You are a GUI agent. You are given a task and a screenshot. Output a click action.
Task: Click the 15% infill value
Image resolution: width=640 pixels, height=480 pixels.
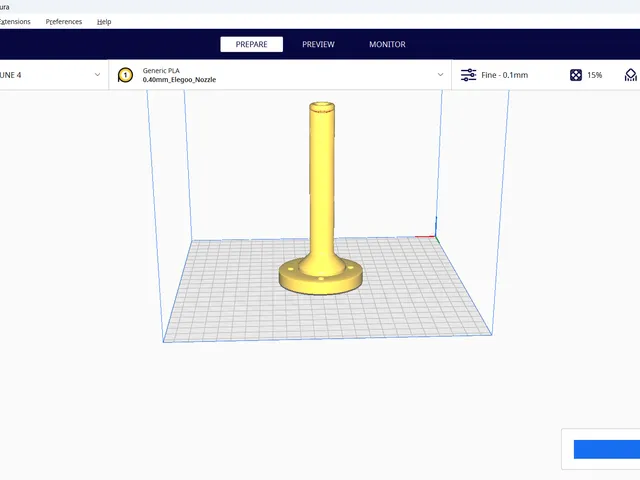(x=594, y=75)
